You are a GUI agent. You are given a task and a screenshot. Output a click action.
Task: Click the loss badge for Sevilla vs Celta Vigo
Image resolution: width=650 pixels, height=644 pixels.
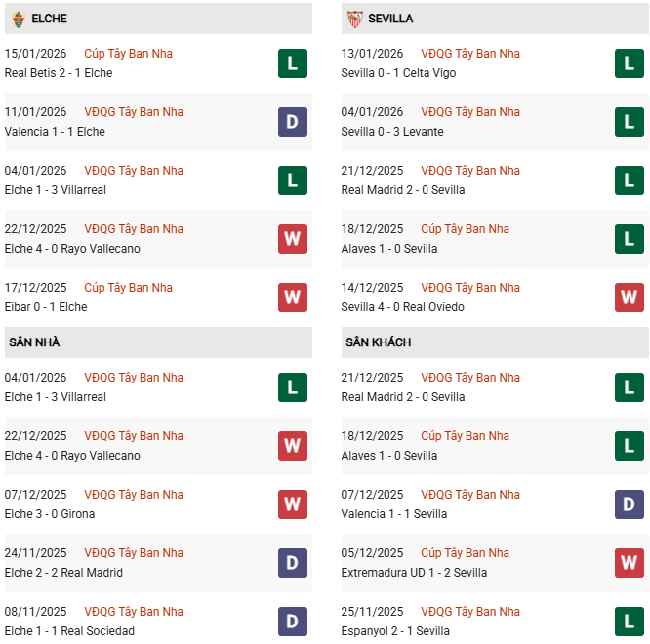tap(630, 63)
